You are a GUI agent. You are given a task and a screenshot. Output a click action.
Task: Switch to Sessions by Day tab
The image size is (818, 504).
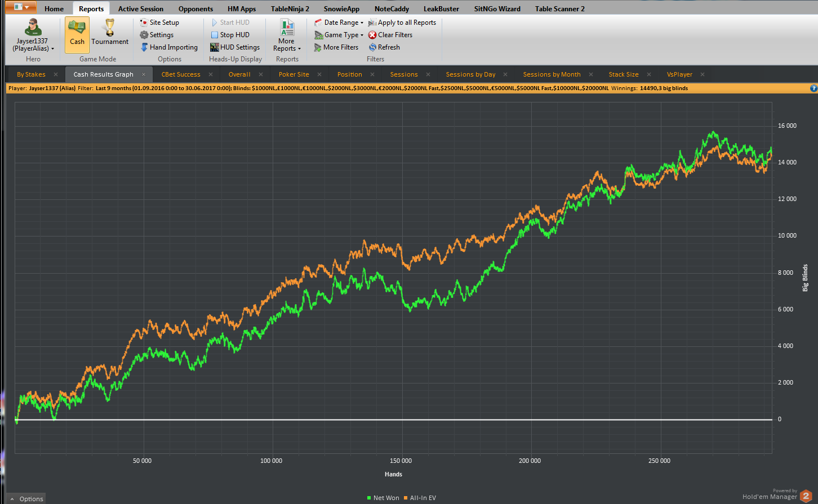471,74
